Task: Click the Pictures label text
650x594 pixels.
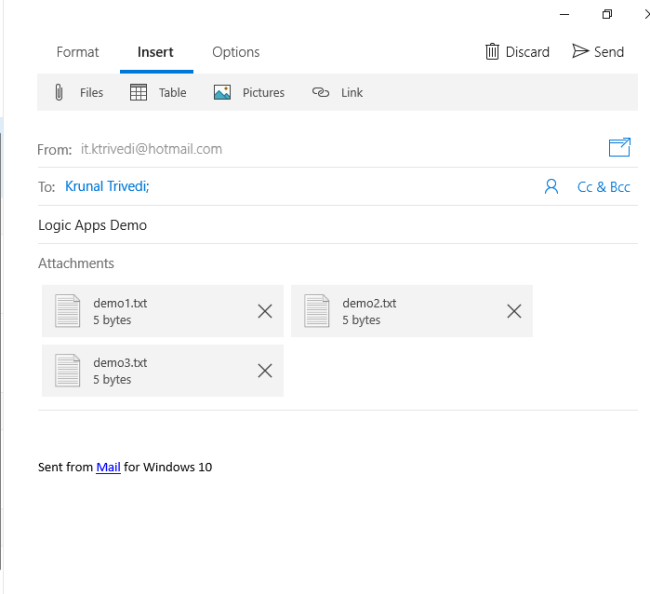Action: coord(264,92)
